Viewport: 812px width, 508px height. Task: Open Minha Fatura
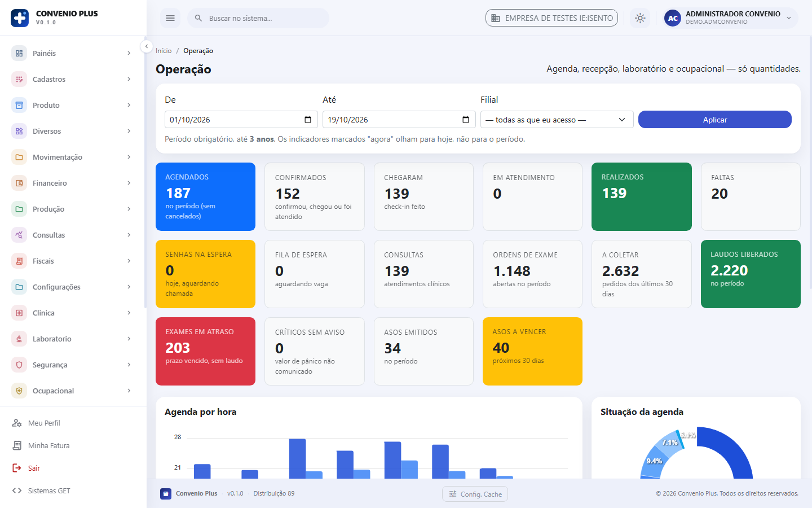click(x=49, y=445)
